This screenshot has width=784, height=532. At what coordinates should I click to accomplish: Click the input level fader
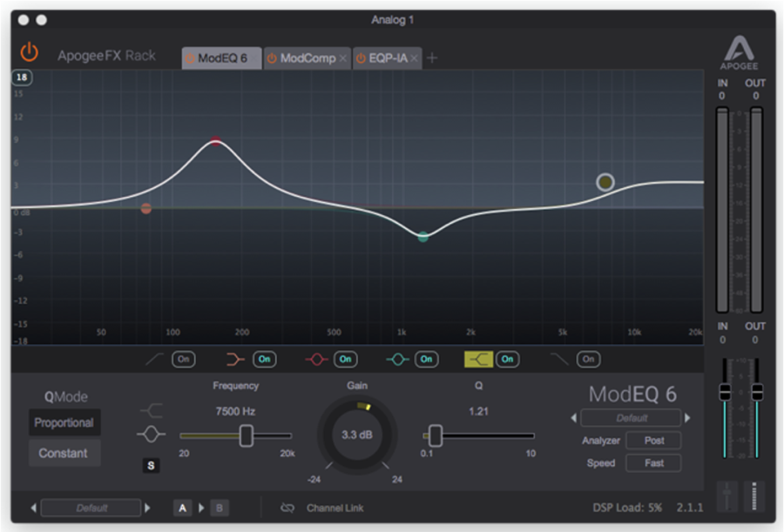pyautogui.click(x=725, y=392)
